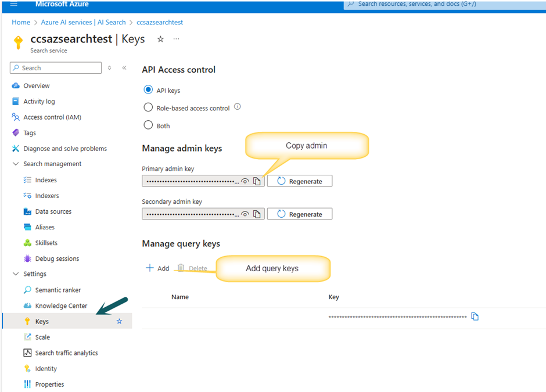Collapse the Settings section
This screenshot has height=392, width=546.
(16, 274)
